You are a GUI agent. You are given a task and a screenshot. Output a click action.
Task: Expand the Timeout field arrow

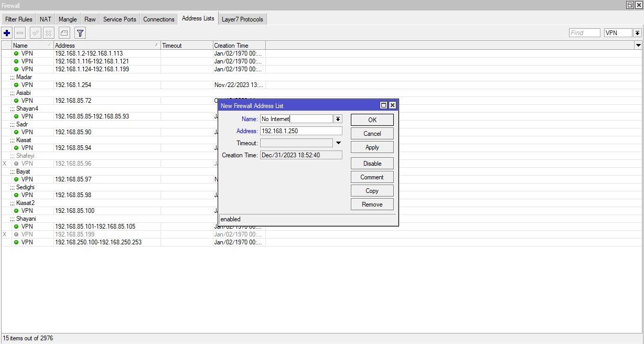point(338,143)
